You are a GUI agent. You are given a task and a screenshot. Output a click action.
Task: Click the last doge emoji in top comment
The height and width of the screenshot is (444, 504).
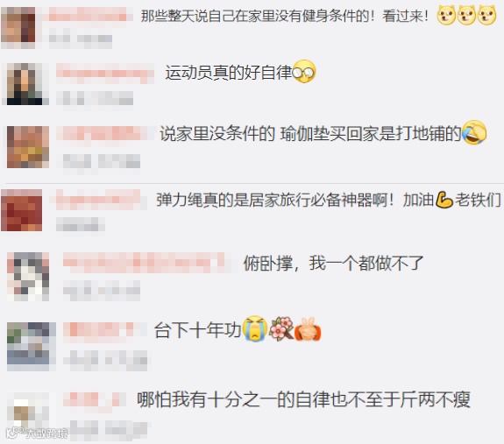[486, 15]
